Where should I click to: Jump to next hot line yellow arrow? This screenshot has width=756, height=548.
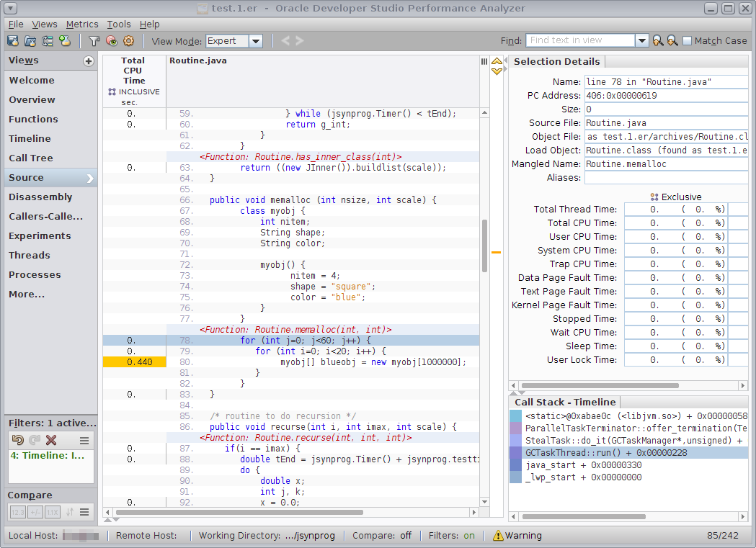pos(497,71)
